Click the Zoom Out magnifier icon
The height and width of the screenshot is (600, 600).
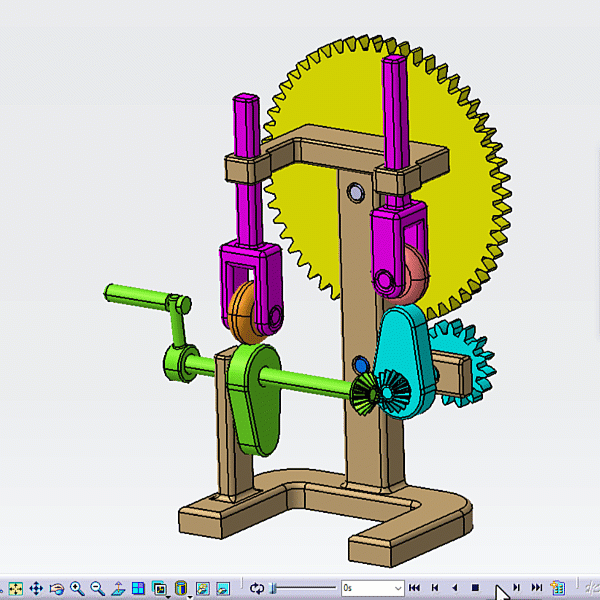(x=98, y=588)
